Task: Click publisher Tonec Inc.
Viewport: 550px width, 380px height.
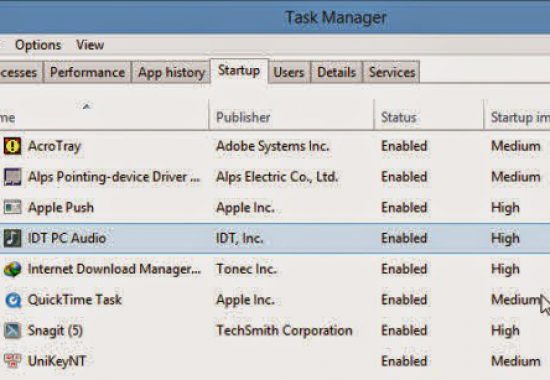Action: tap(247, 269)
